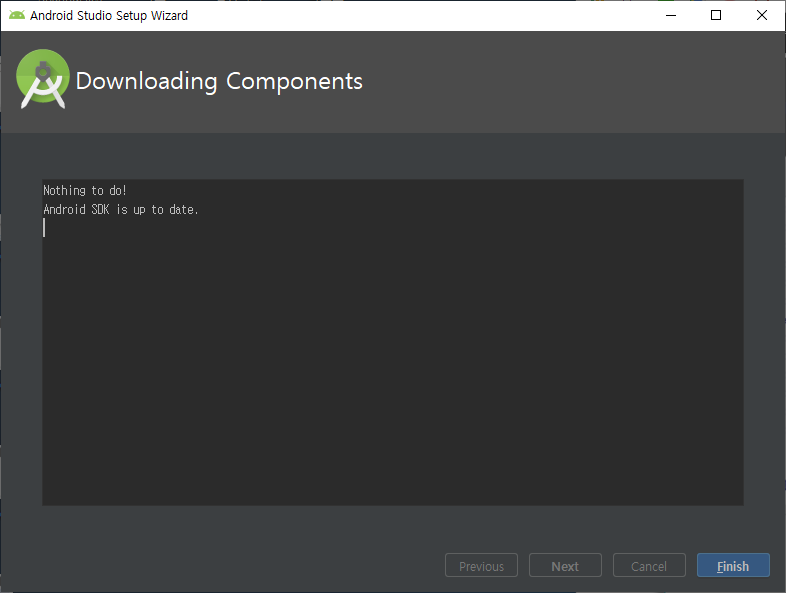Click the Android head title bar icon

(x=17, y=15)
